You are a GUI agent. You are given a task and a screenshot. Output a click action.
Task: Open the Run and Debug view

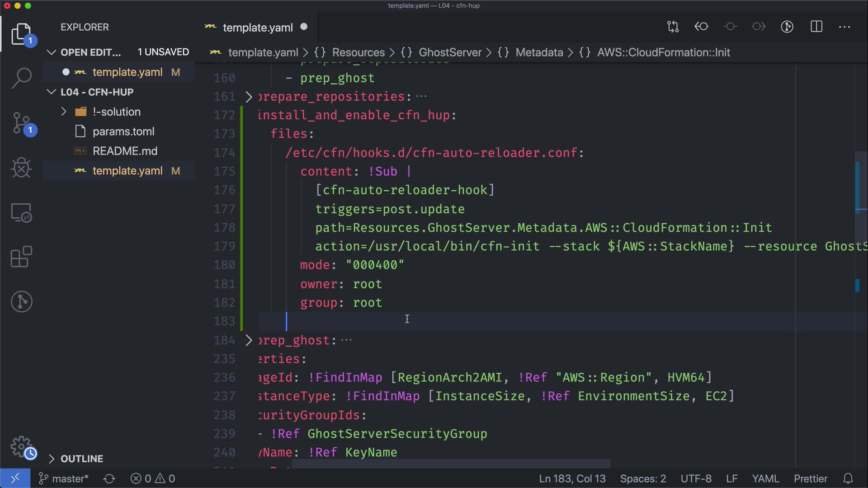click(21, 168)
